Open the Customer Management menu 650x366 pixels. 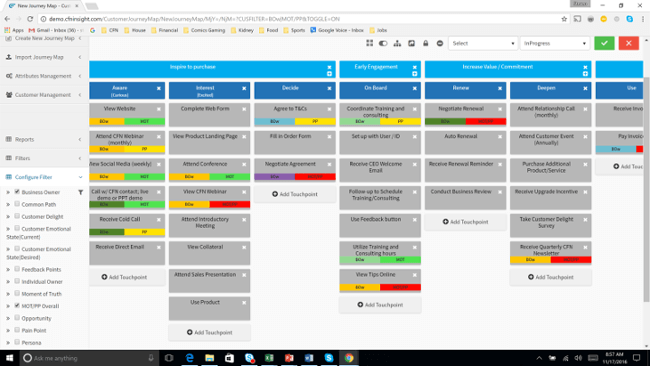[x=44, y=95]
